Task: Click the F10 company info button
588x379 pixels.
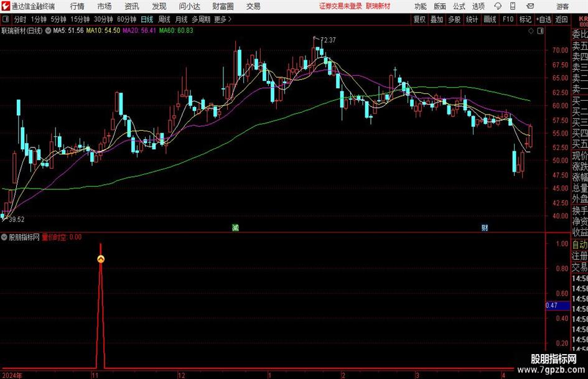Action: 508,19
